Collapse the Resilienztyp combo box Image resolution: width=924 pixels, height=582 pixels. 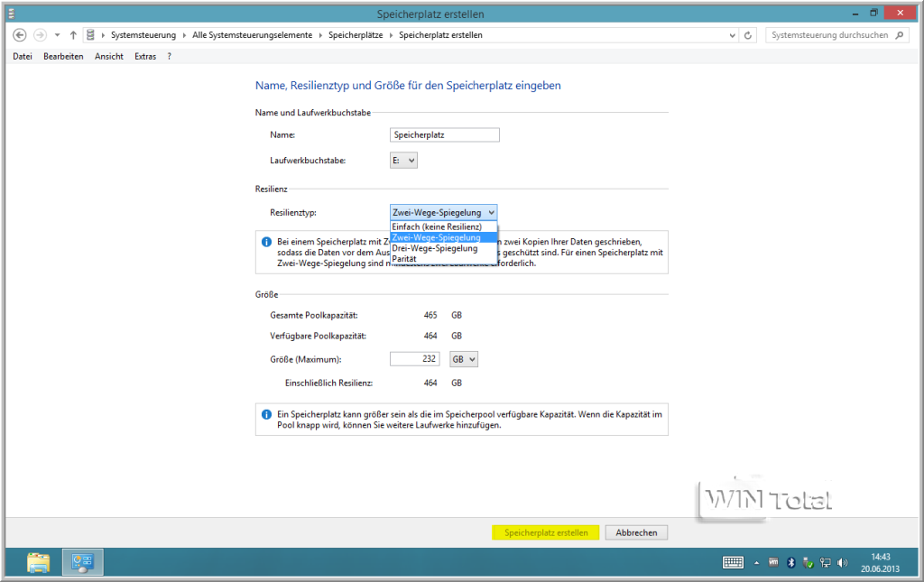tap(443, 212)
